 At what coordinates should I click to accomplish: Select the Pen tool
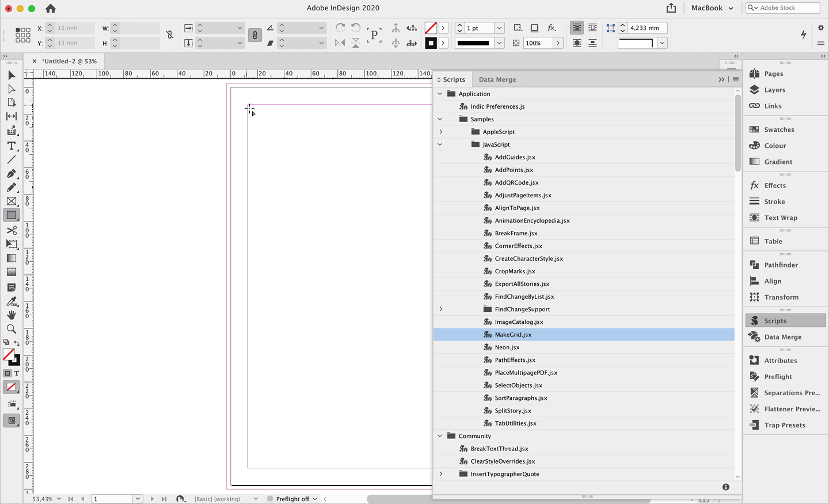tap(12, 174)
